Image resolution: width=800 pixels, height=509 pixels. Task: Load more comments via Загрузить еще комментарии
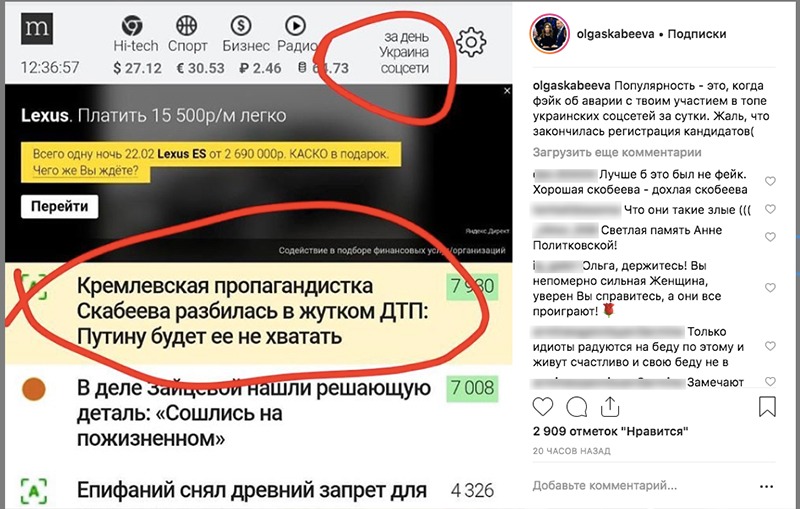click(x=617, y=152)
